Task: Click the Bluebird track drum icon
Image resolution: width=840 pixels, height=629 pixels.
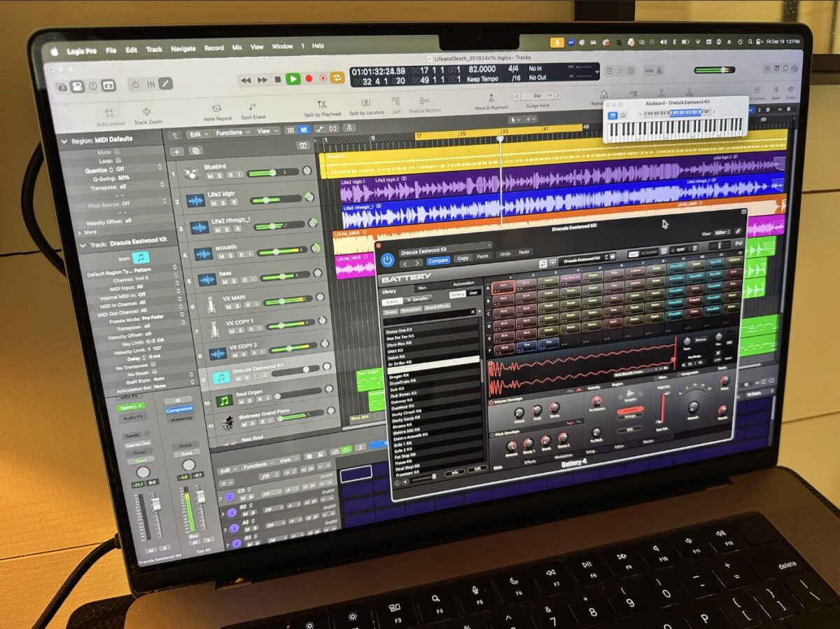Action: 190,174
